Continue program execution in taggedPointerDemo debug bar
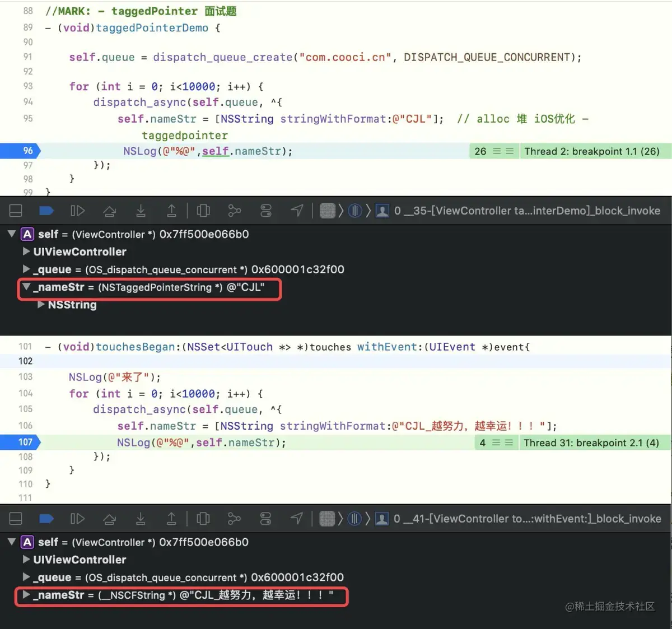Viewport: 672px width, 629px height. pyautogui.click(x=77, y=211)
